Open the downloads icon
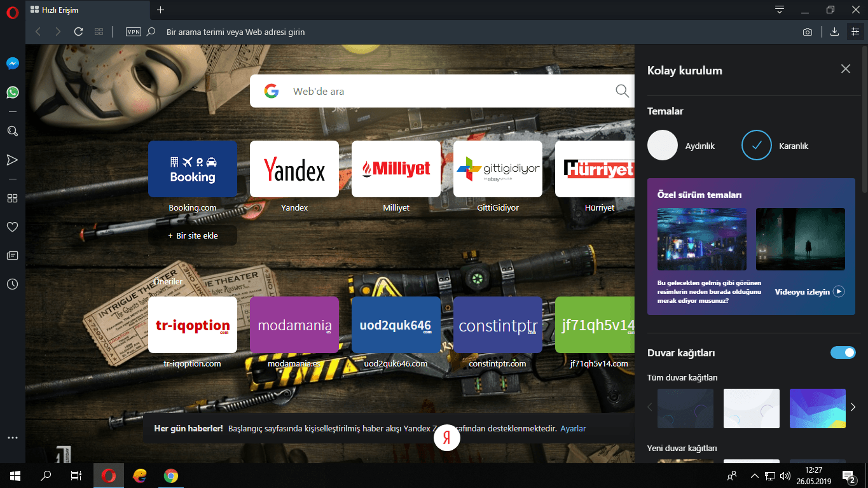The image size is (868, 488). click(835, 31)
